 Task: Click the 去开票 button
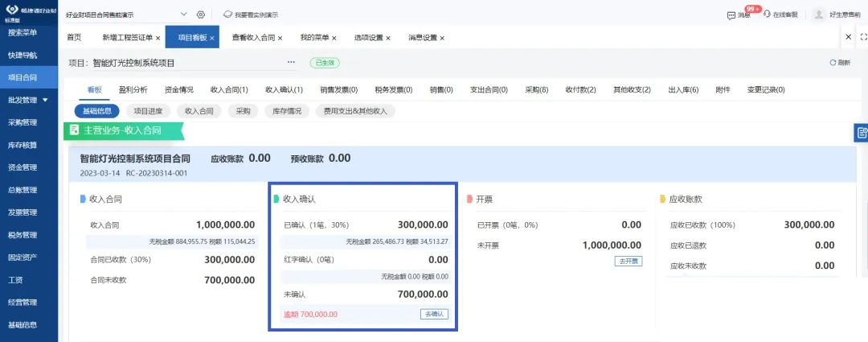(628, 261)
